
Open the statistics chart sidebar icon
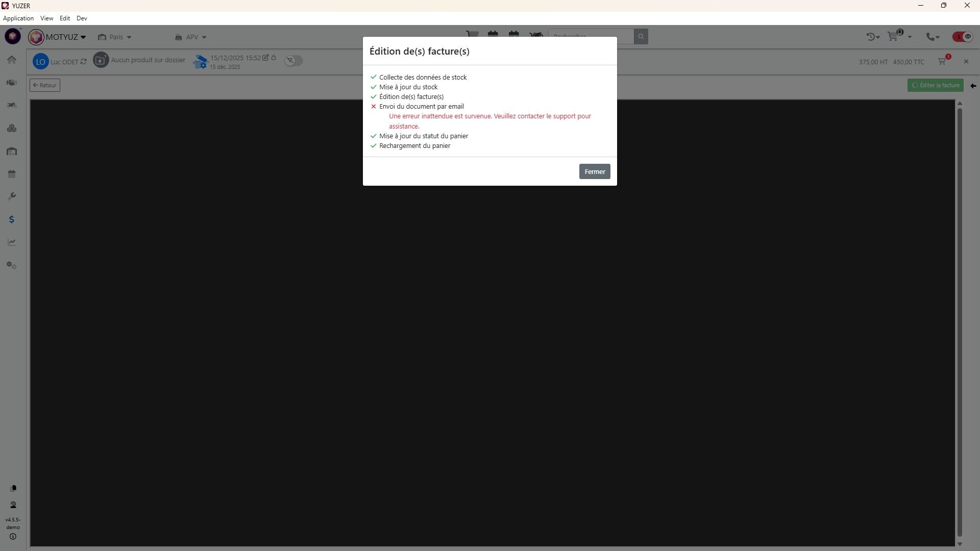(x=12, y=242)
